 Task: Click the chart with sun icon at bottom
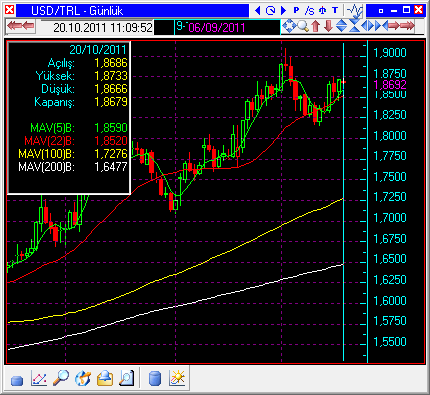point(177,379)
